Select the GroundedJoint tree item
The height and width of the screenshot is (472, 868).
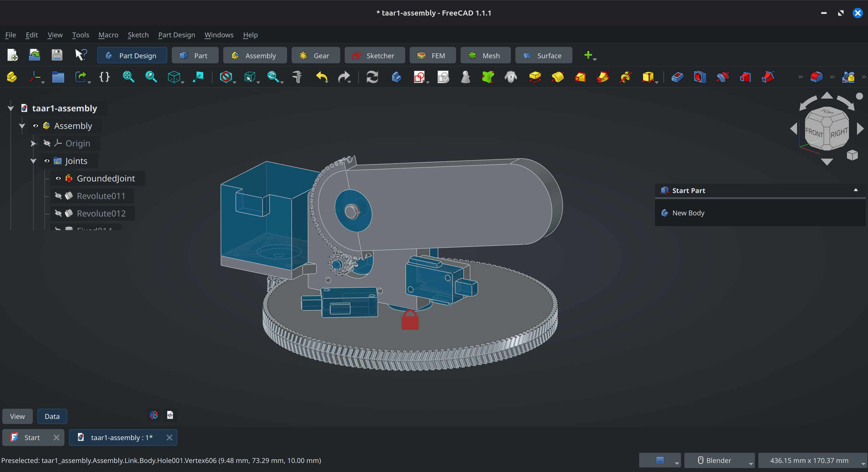point(106,178)
